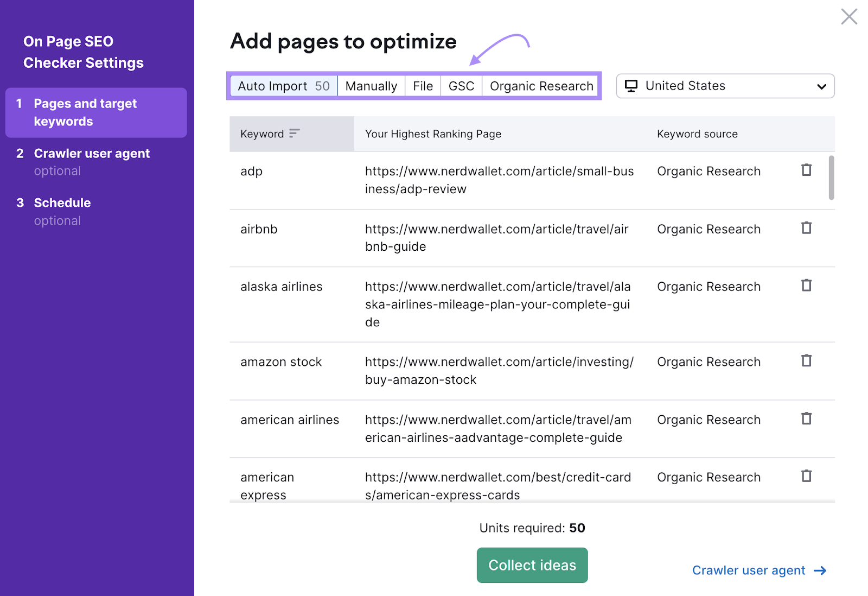Remove the "amazon stock" keyword row
Screen dimensions: 868x596
coord(807,360)
